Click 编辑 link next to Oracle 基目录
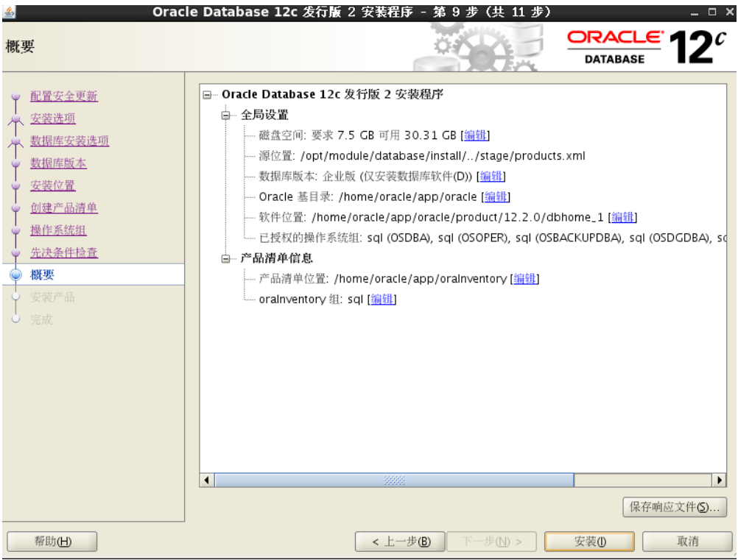This screenshot has height=560, width=738. click(496, 196)
